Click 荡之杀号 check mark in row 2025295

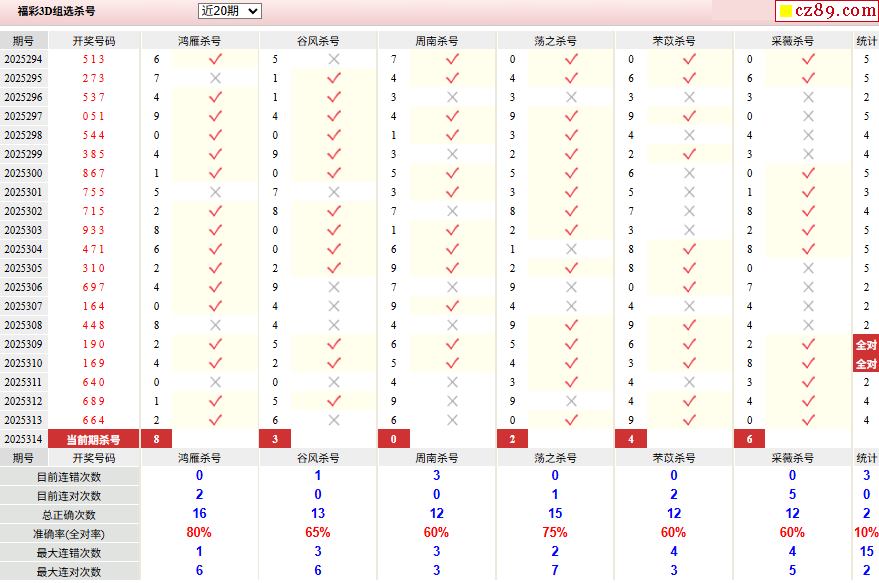571,78
